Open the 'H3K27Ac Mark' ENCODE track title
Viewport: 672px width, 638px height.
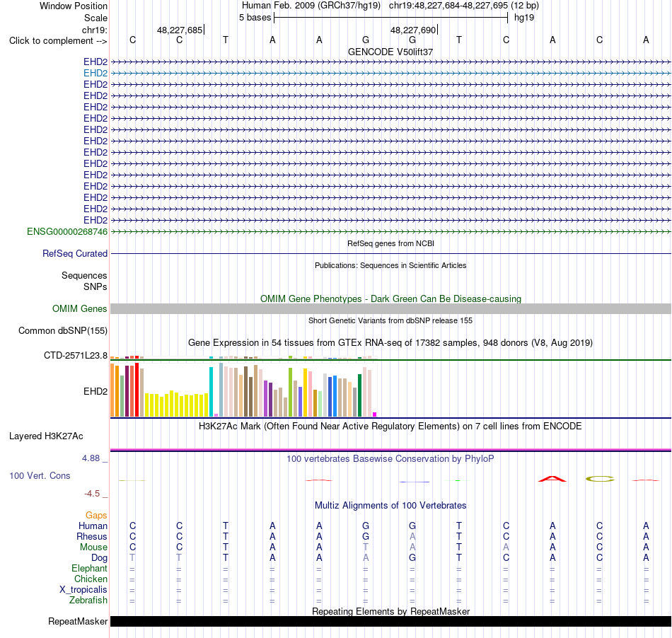(x=390, y=427)
